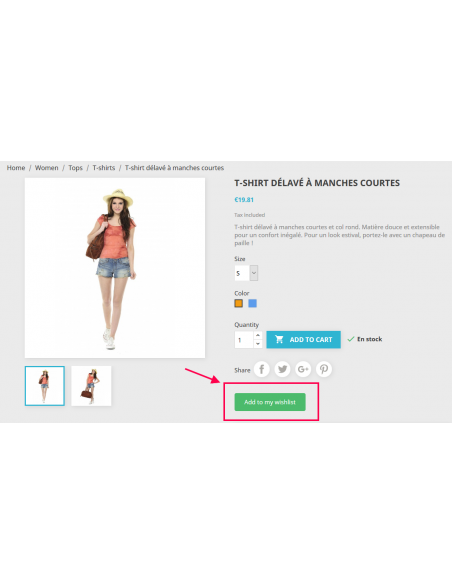This screenshot has height=584, width=452.
Task: Select the first product thumbnail
Action: pos(45,386)
